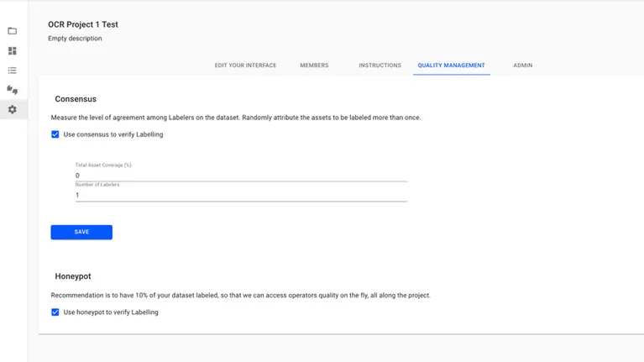Click the settings gear icon in sidebar

pos(12,110)
